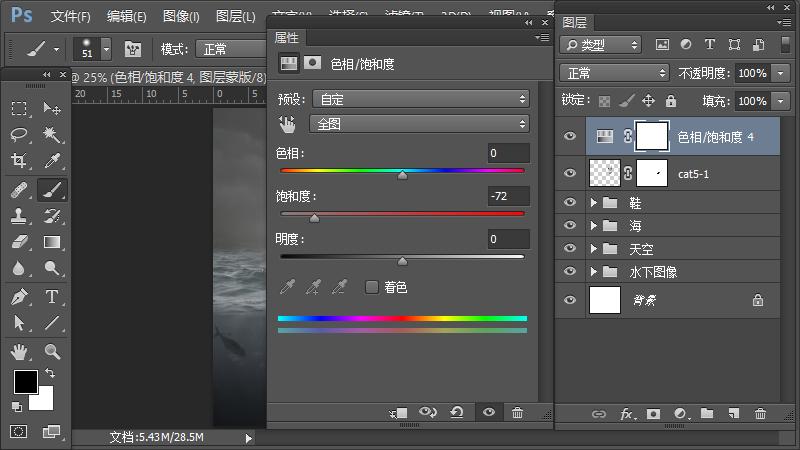
Task: Hide the cat5-1 layer
Action: pos(570,173)
